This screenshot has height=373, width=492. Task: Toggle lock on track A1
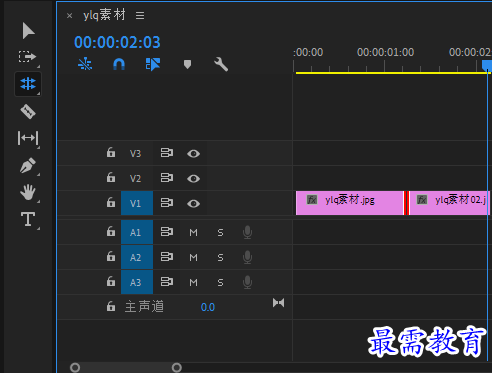111,232
